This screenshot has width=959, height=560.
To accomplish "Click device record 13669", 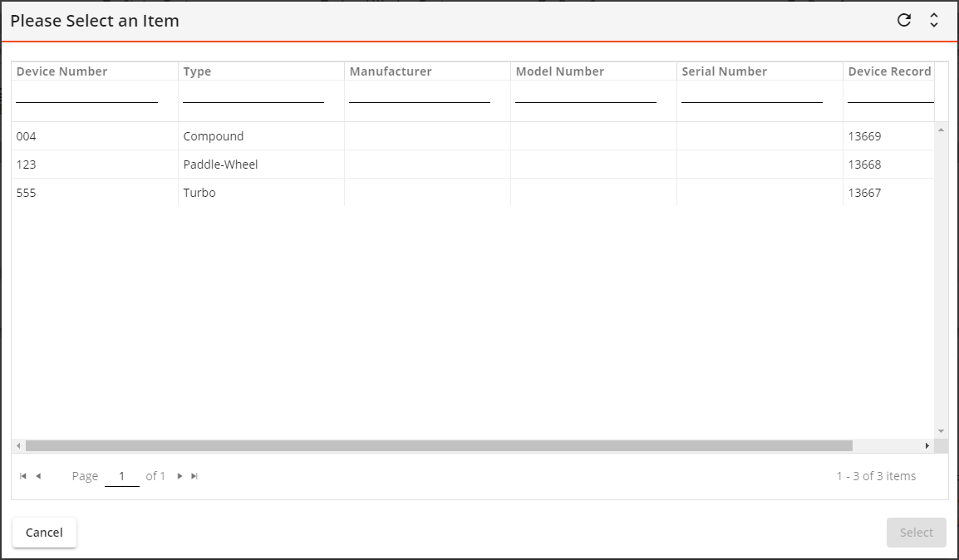I will pos(888,136).
